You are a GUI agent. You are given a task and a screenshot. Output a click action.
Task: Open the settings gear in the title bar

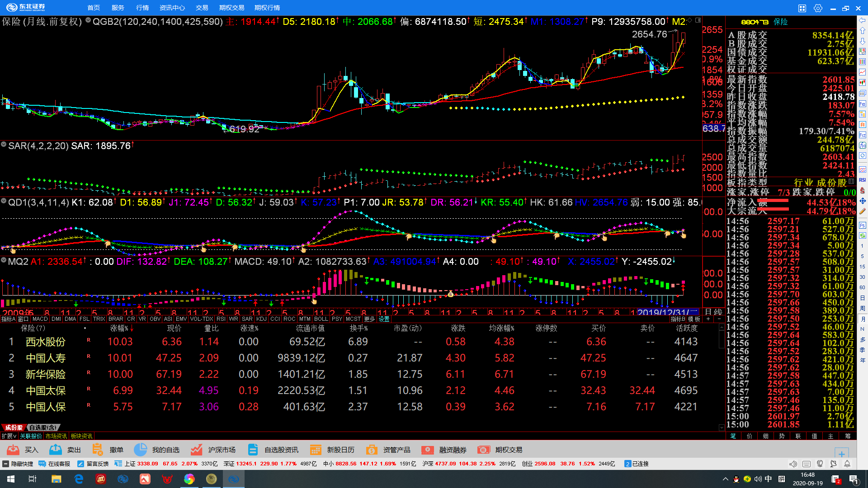click(818, 8)
